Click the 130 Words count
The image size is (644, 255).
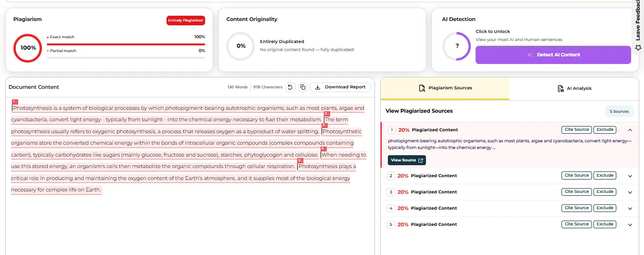click(238, 87)
